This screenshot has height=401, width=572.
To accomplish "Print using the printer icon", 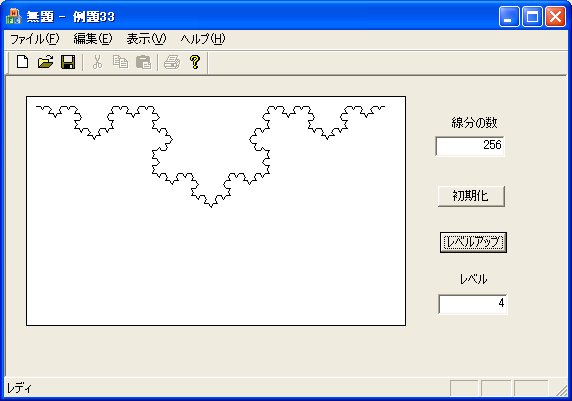I will 172,62.
